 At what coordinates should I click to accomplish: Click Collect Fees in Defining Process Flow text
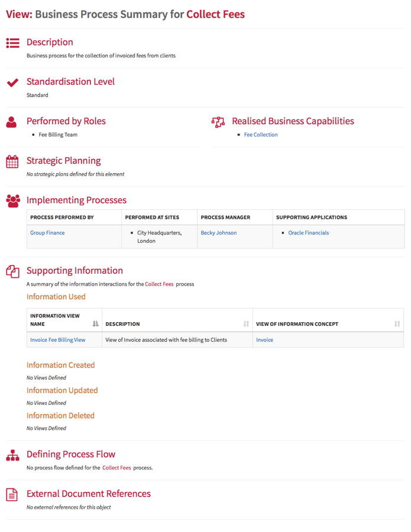pyautogui.click(x=116, y=468)
